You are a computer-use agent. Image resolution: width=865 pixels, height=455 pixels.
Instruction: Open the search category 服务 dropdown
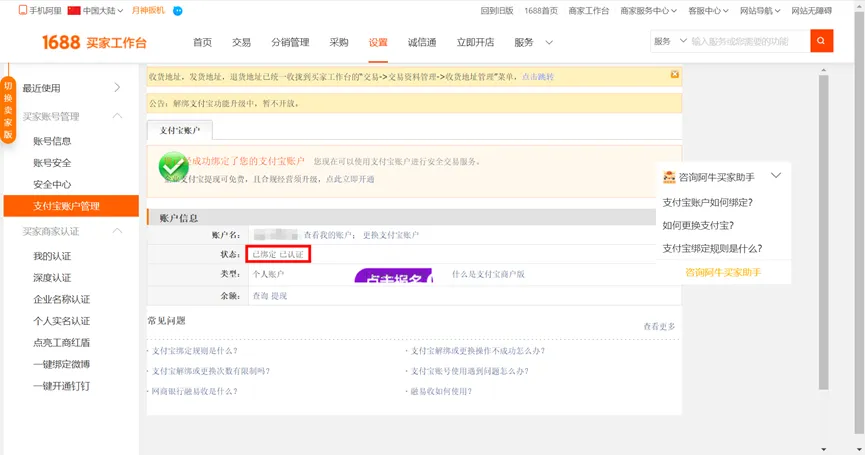pyautogui.click(x=670, y=41)
